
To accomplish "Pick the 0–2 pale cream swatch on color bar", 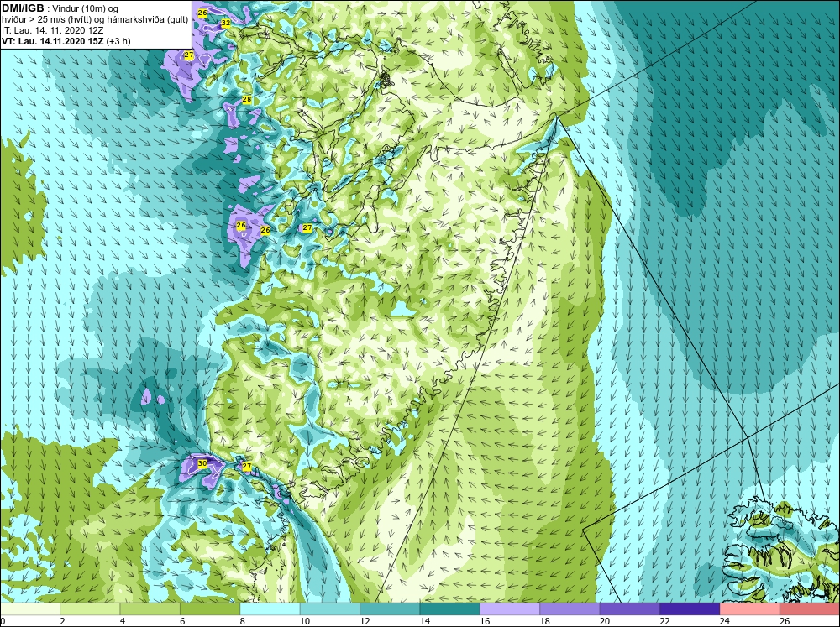I will tap(30, 609).
